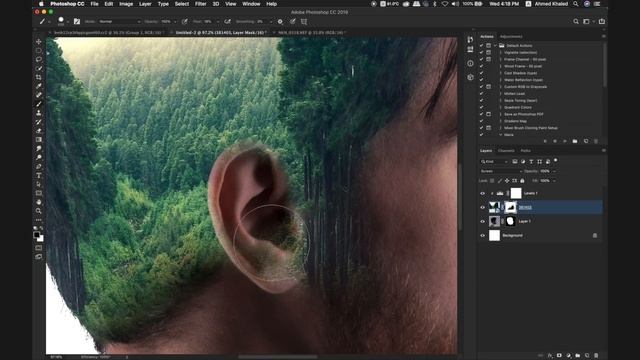Open Search icon in options bar
The width and height of the screenshot is (640, 360).
click(x=576, y=21)
